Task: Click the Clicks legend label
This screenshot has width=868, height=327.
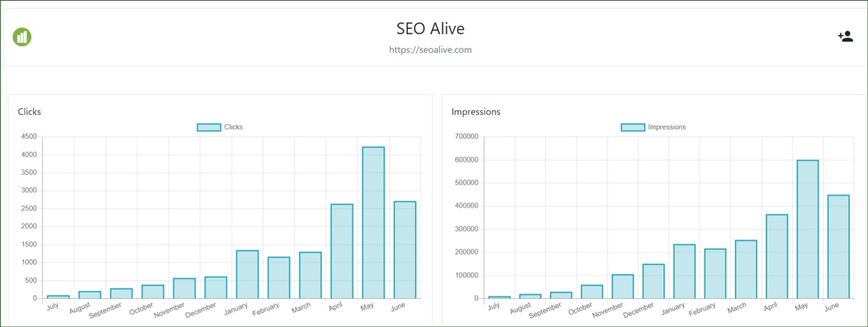Action: (234, 127)
